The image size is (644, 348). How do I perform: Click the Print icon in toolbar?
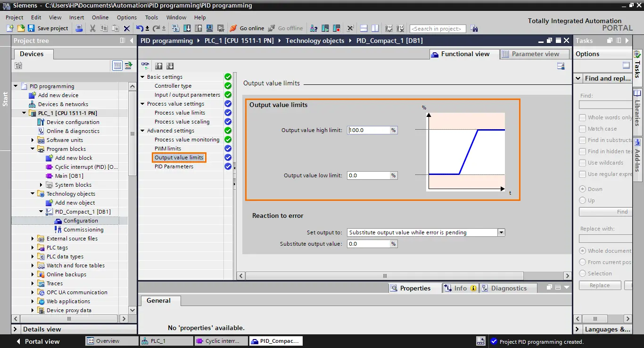coord(79,28)
